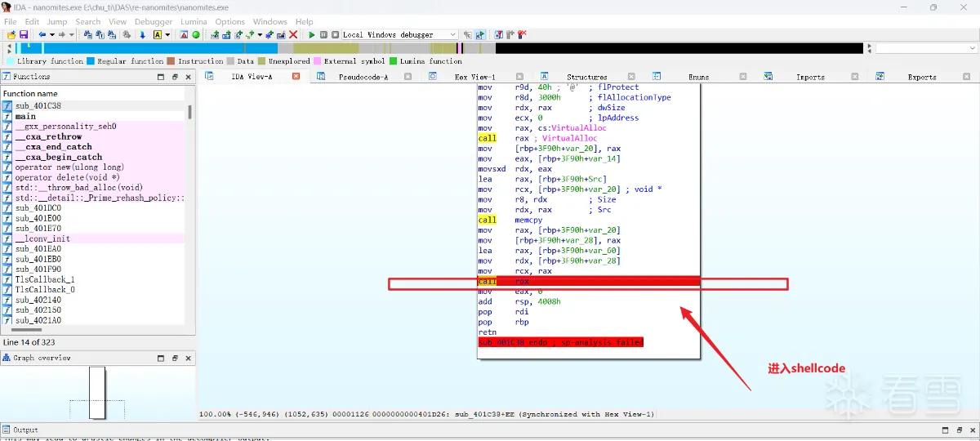Switch to the IDA View-A tab
Screen dimensions: 980x441
(x=252, y=77)
